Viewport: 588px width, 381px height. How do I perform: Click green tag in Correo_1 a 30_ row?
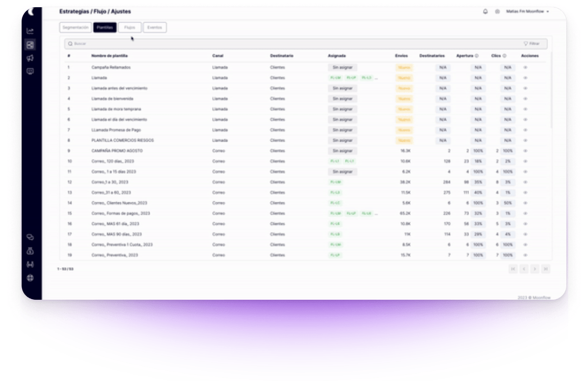[x=335, y=182]
